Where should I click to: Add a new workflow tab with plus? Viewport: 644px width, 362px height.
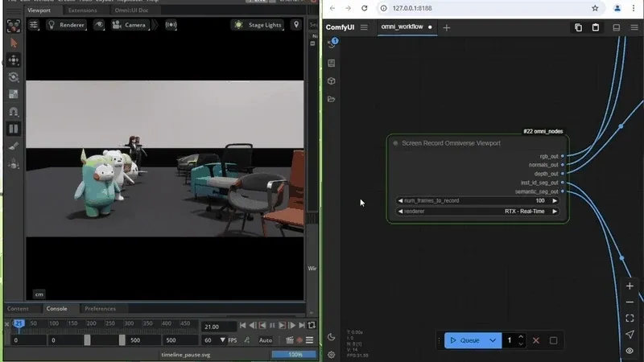click(447, 27)
